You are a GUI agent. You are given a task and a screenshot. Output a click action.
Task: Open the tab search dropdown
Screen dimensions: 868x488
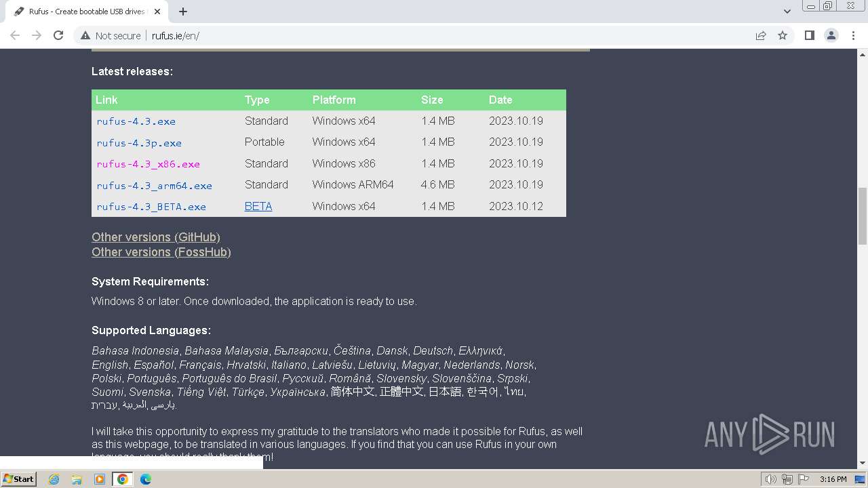[787, 12]
